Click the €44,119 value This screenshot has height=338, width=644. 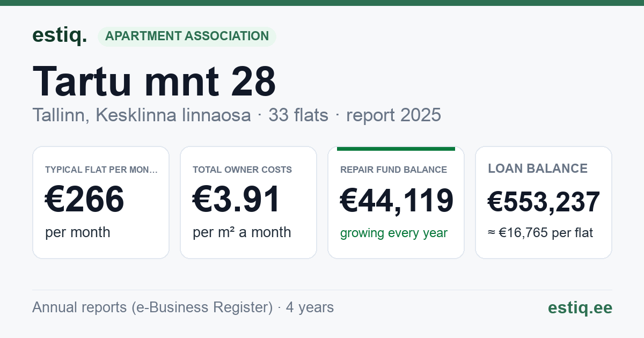point(397,201)
